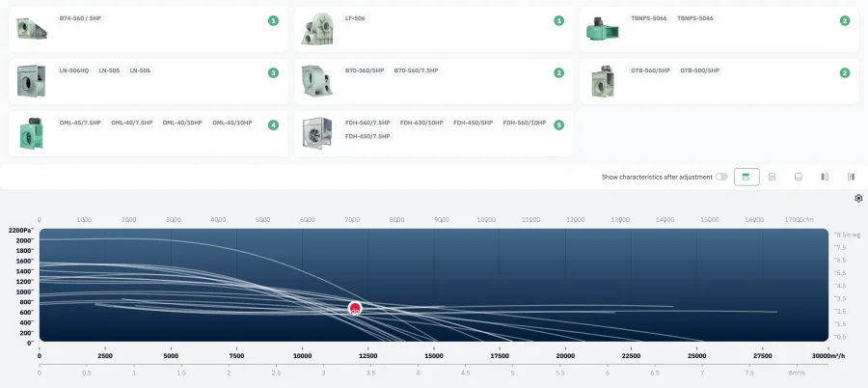Select the B74-560 / 5HP model tag
The height and width of the screenshot is (388, 868).
tap(80, 18)
